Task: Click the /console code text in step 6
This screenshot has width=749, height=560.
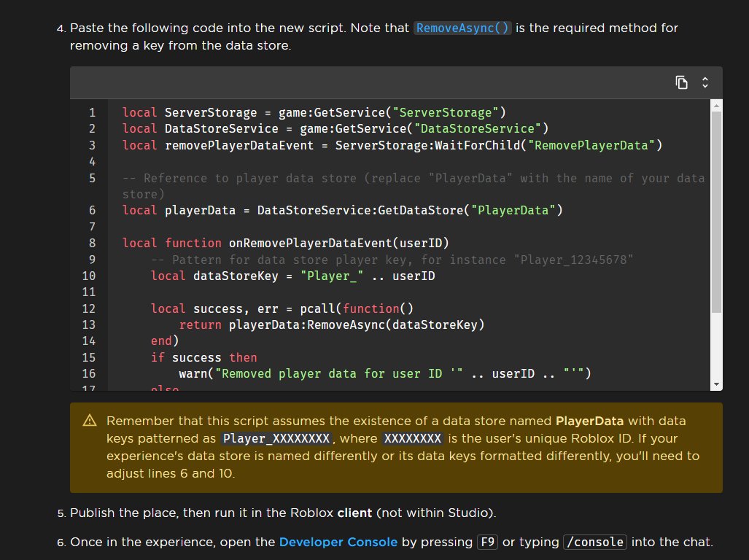Action: click(594, 542)
